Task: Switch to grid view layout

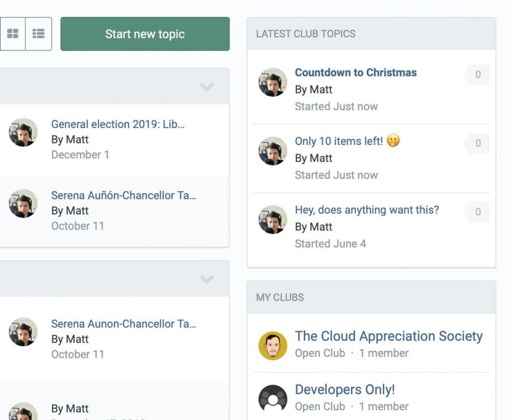Action: click(12, 34)
